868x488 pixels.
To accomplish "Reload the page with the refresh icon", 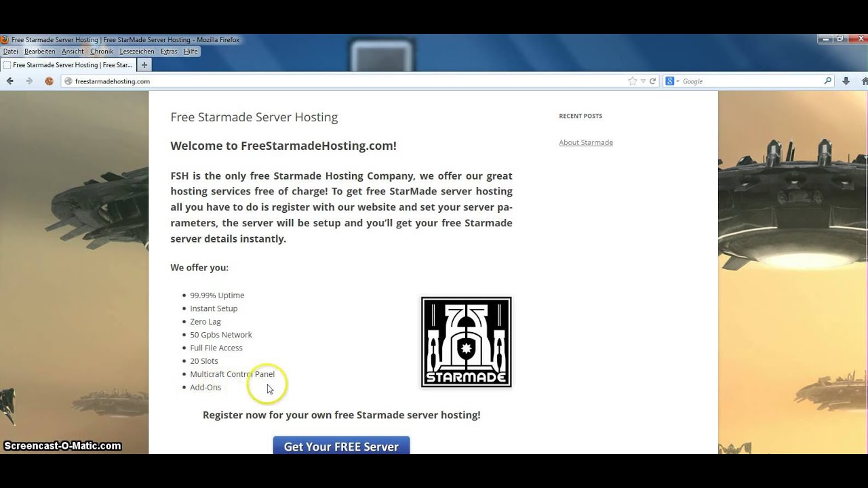I will click(652, 81).
